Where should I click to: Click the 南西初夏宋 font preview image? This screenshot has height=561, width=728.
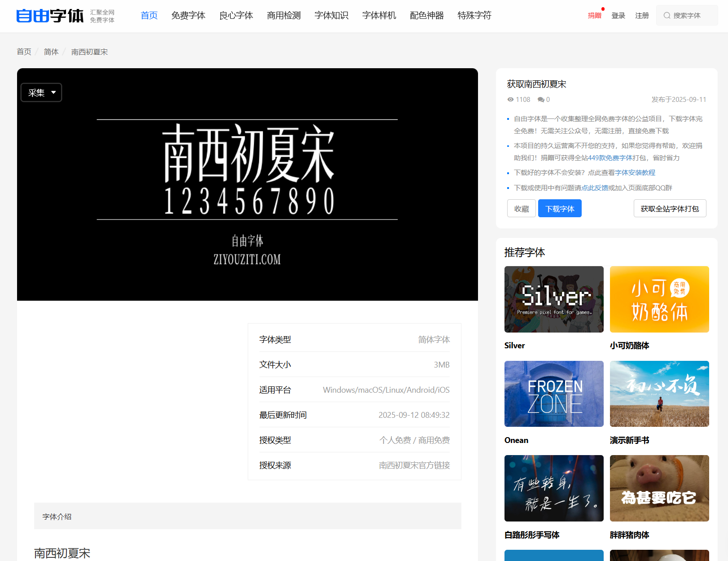coord(247,184)
